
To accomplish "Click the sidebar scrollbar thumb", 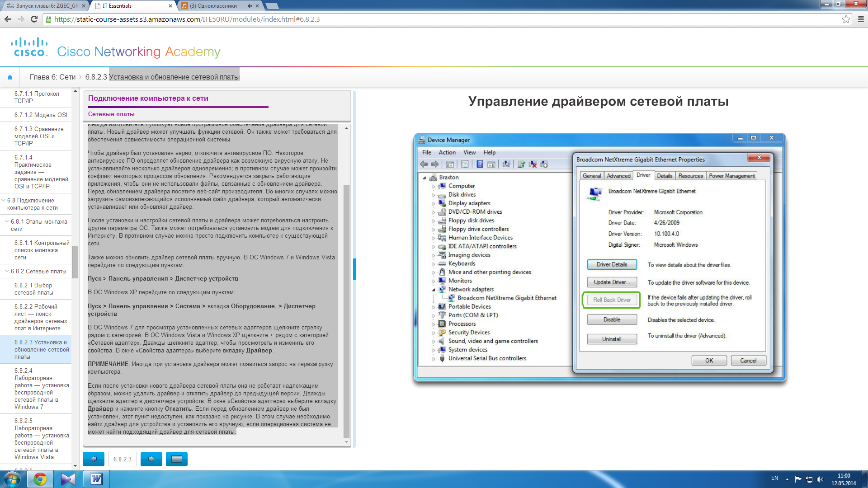I will 75,262.
